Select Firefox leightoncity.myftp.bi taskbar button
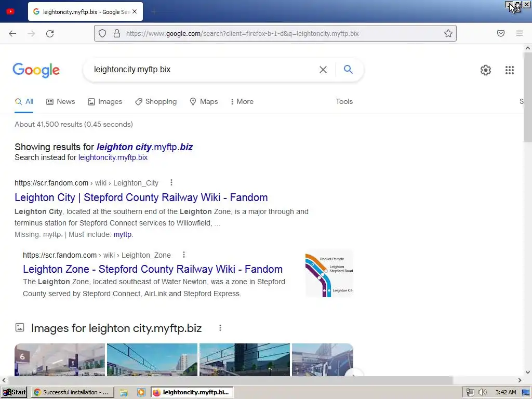This screenshot has height=399, width=532. [x=192, y=392]
